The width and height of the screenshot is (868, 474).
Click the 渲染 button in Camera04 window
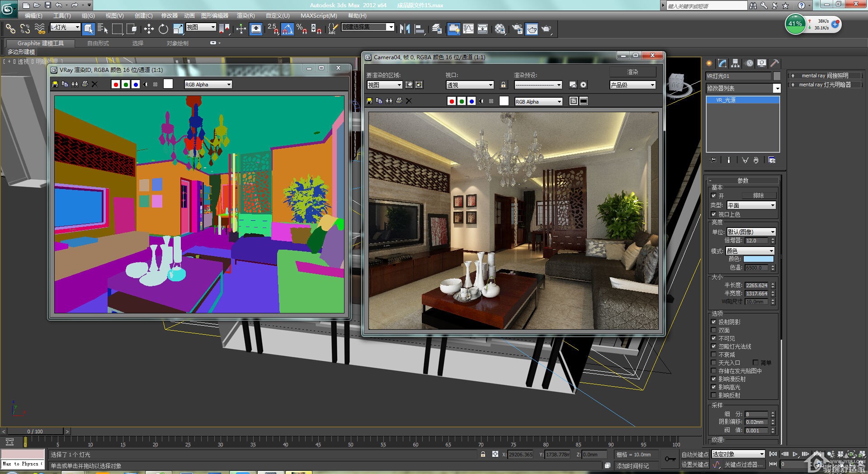tap(632, 72)
